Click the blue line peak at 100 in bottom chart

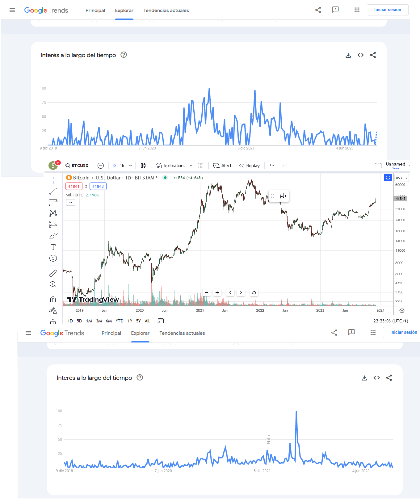click(x=296, y=411)
